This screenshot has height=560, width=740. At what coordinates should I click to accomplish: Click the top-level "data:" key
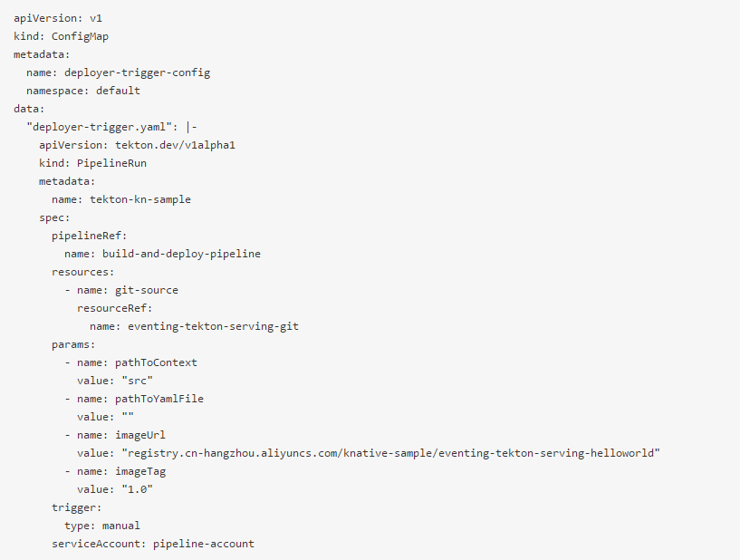pos(29,109)
